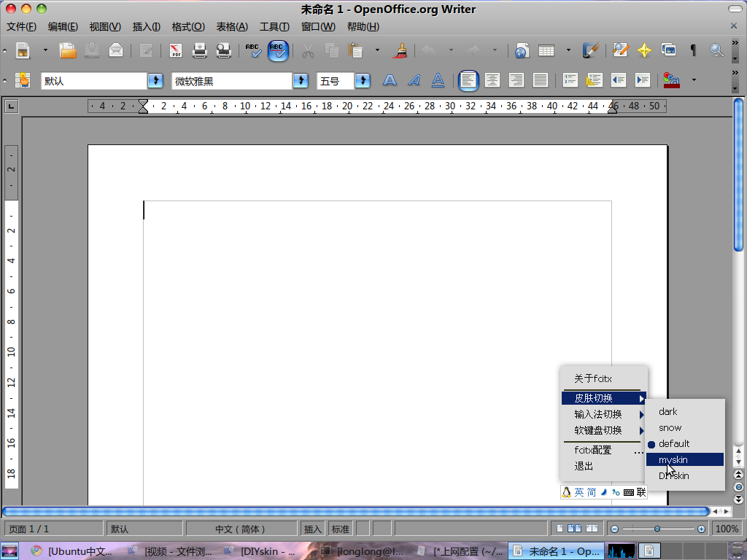
Task: Open the table insert dropdown arrow
Action: click(x=568, y=50)
